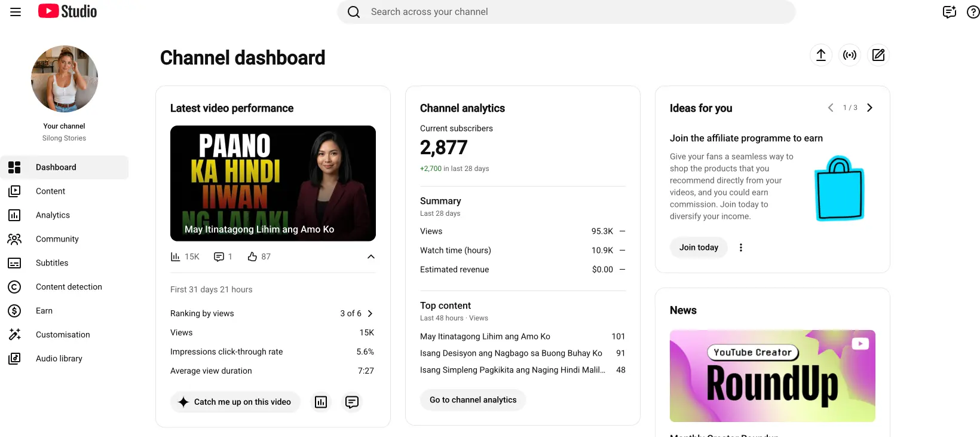Click the Audio library icon in sidebar
Screen dimensions: 980x437
pos(14,359)
